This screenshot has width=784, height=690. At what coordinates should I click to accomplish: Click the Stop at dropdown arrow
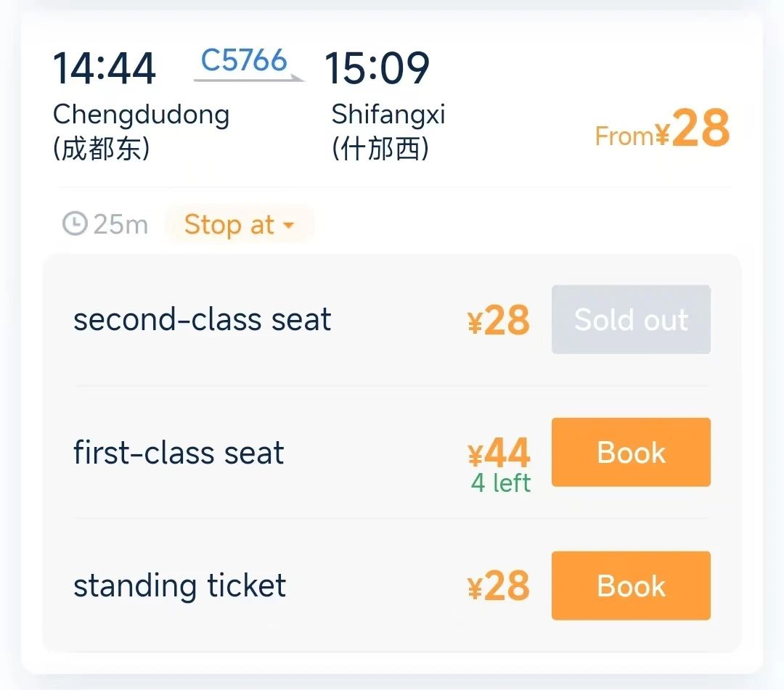(x=288, y=226)
